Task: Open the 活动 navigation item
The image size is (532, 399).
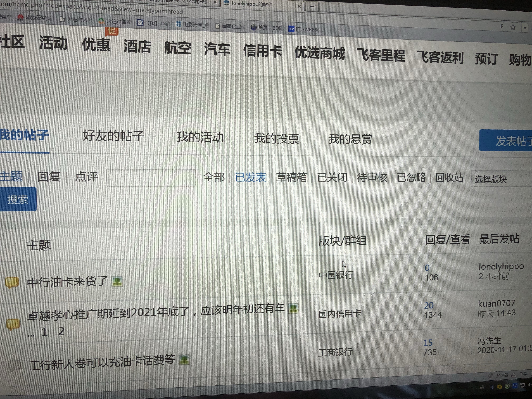Action: (x=53, y=43)
